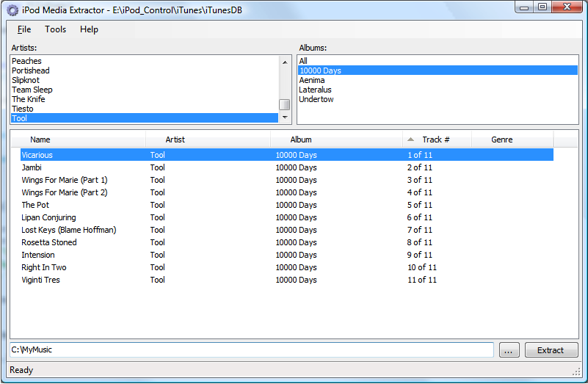Viewport: 588px width, 384px height.
Task: Click the browse (...) folder button
Action: click(x=509, y=350)
